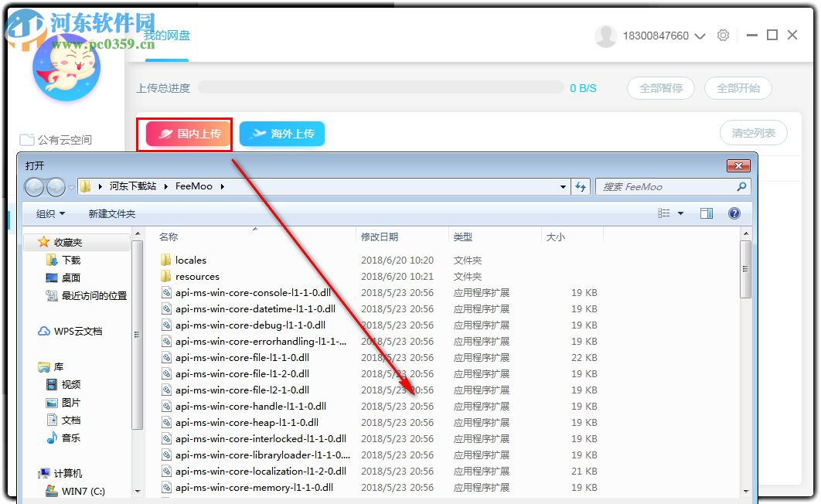This screenshot has width=821, height=504.
Task: Select the locales folder
Action: (183, 260)
